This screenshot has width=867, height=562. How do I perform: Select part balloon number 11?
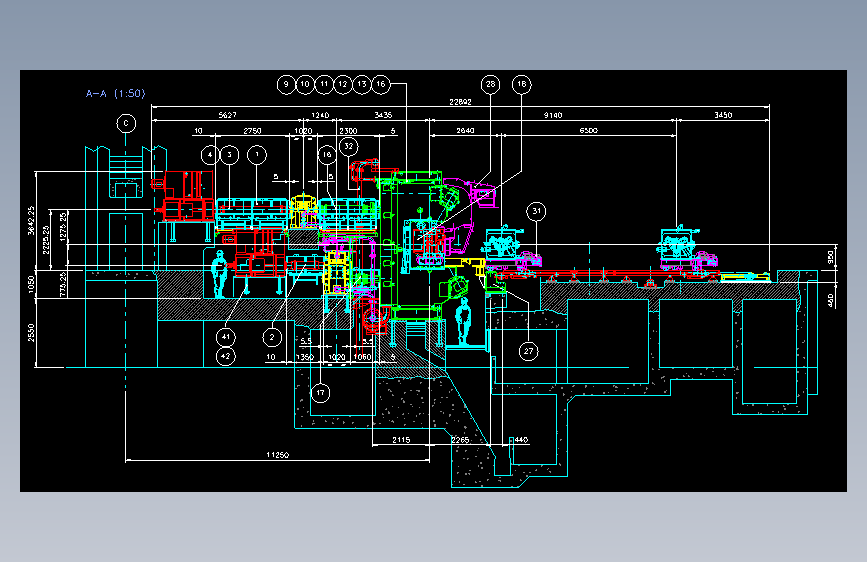pos(324,84)
